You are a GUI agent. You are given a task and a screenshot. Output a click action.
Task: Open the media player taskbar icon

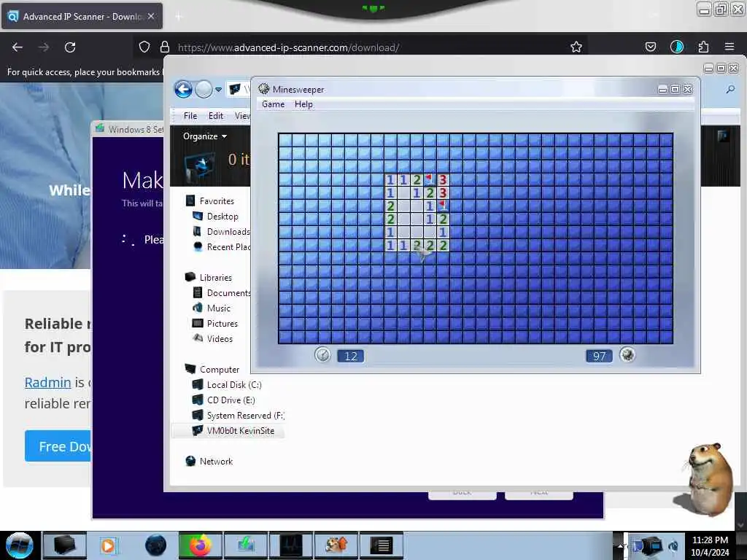coord(108,545)
